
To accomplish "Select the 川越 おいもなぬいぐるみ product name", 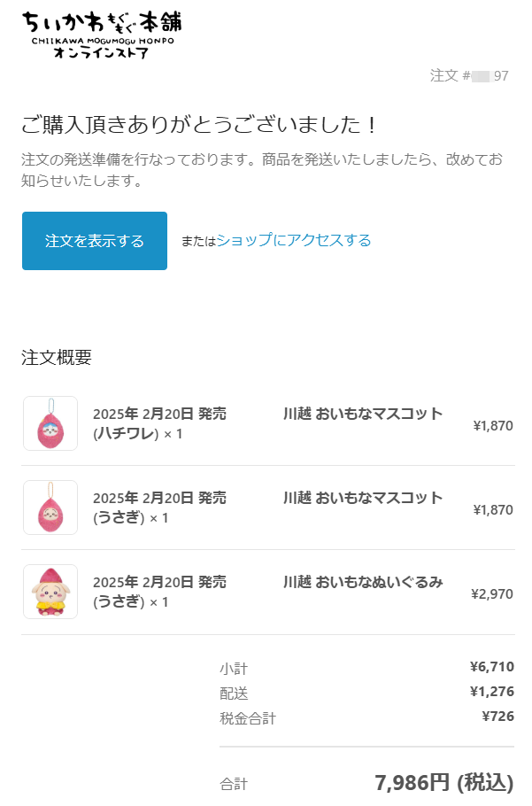I will [x=363, y=582].
